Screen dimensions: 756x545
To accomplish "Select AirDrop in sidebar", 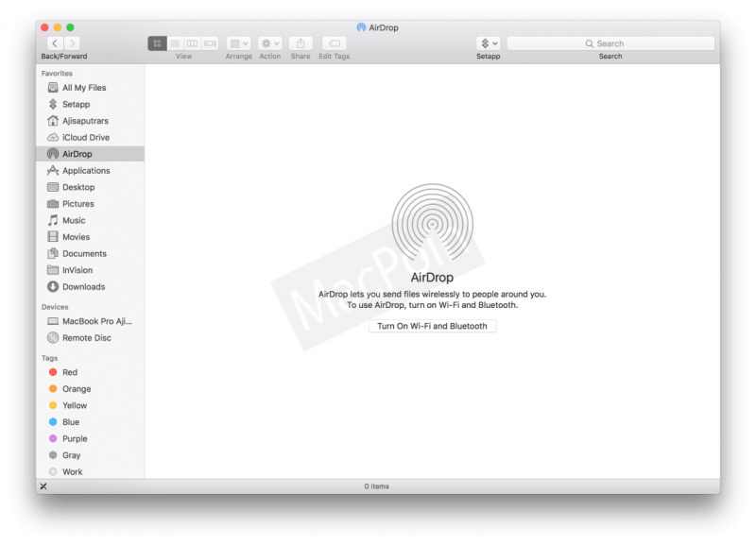I will pos(90,154).
